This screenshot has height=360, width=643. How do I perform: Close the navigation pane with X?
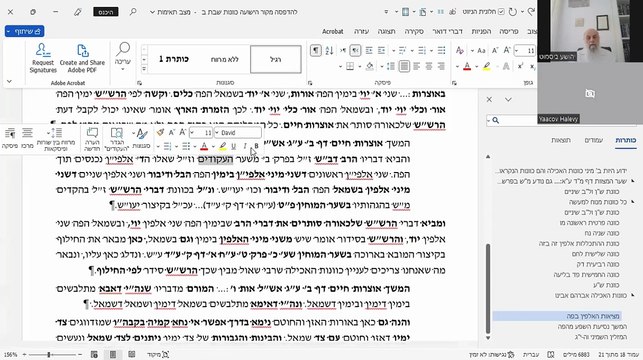point(489,99)
